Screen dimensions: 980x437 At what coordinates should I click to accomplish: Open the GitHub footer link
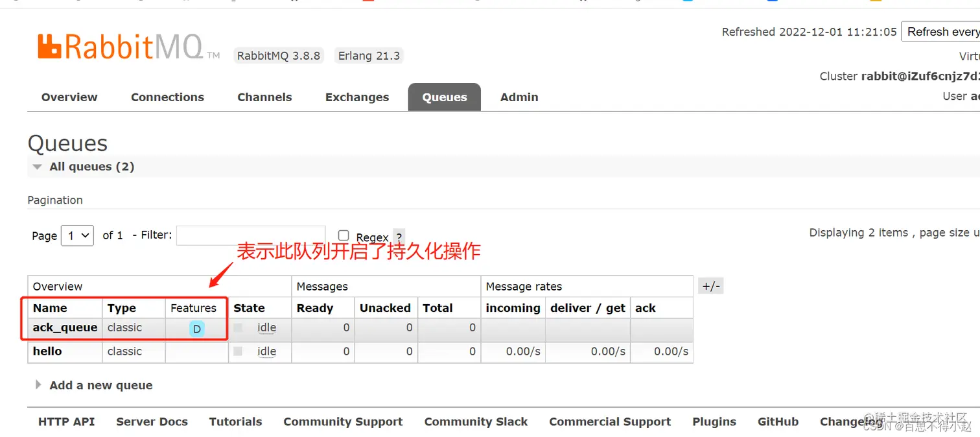(x=778, y=421)
